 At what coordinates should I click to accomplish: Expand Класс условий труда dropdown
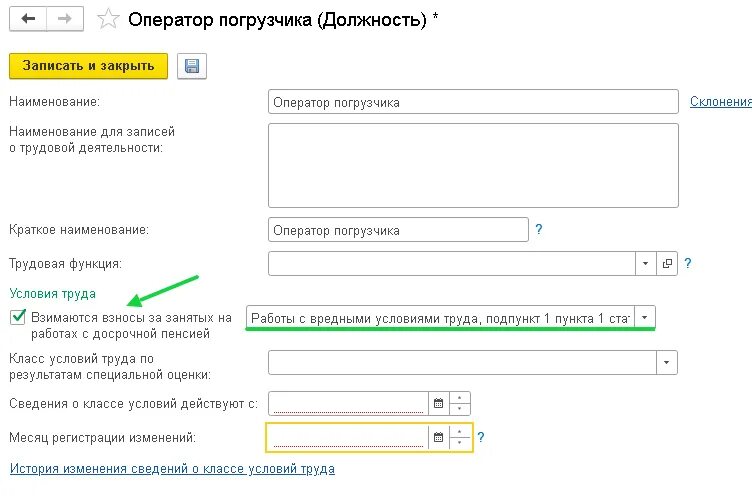pyautogui.click(x=666, y=362)
